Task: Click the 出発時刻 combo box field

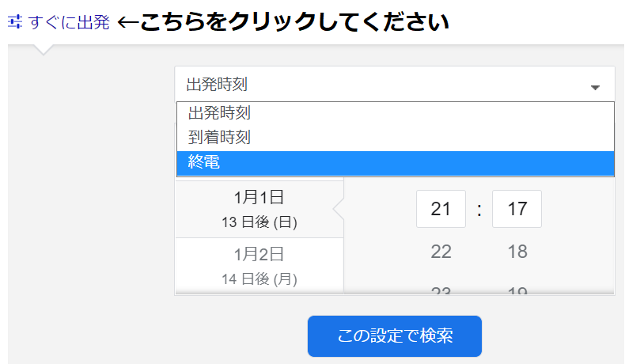Action: pyautogui.click(x=380, y=84)
